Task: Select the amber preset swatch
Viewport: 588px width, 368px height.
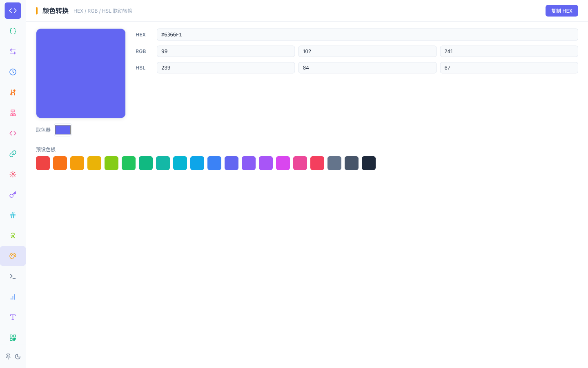Action: [77, 163]
